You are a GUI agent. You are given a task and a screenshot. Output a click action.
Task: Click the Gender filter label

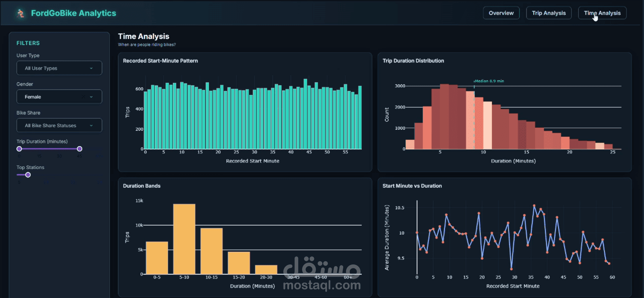pos(25,84)
